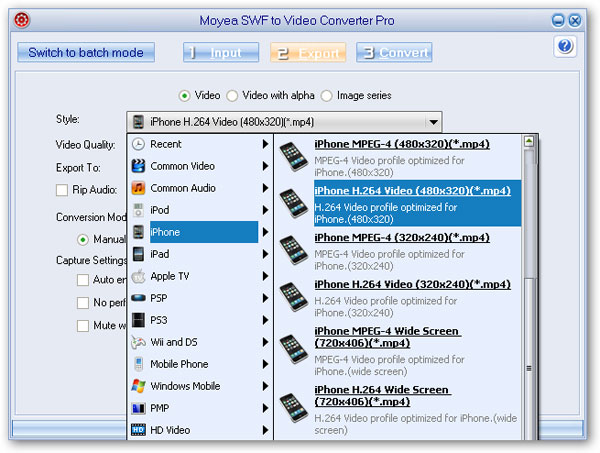The height and width of the screenshot is (453, 600).
Task: Click the iPad tablet icon
Action: (x=138, y=254)
